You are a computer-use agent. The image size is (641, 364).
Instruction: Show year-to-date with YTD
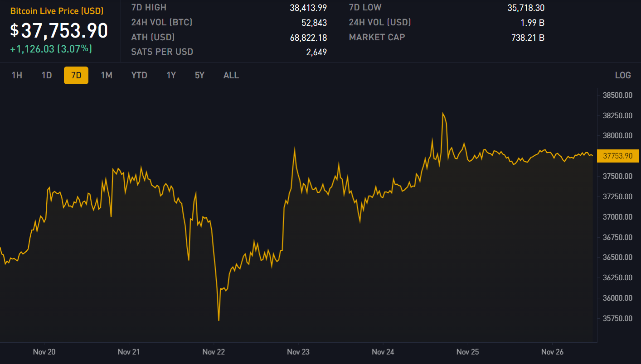[x=139, y=75]
